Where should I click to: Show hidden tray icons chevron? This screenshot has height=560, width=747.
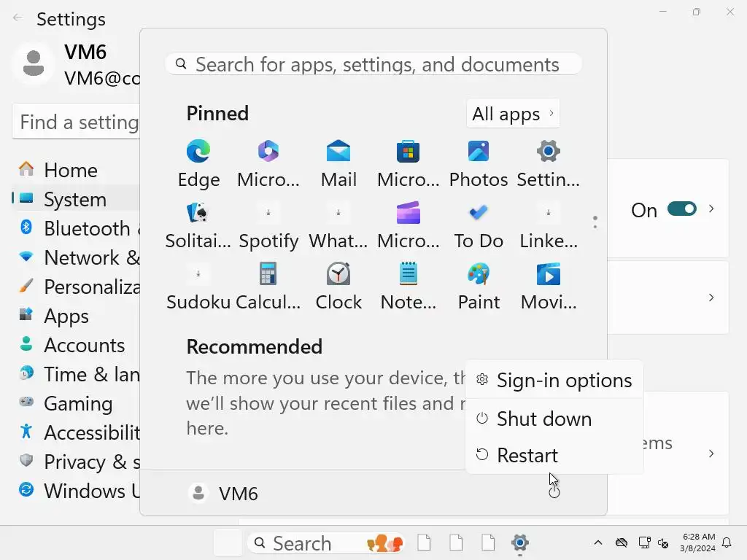(598, 542)
